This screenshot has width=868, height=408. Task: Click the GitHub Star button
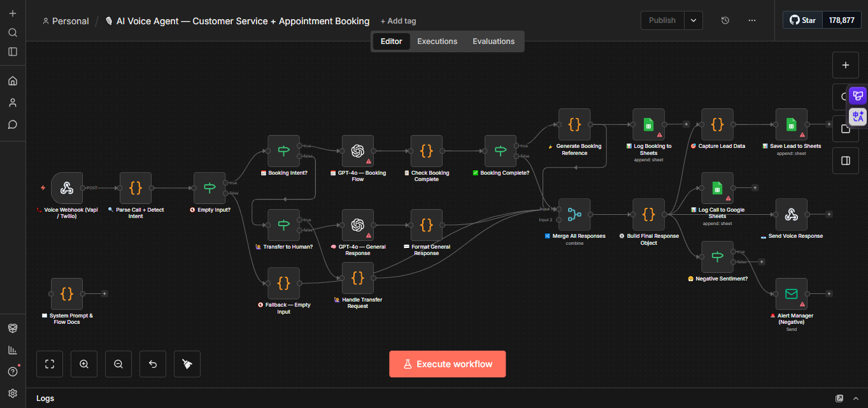coord(802,20)
